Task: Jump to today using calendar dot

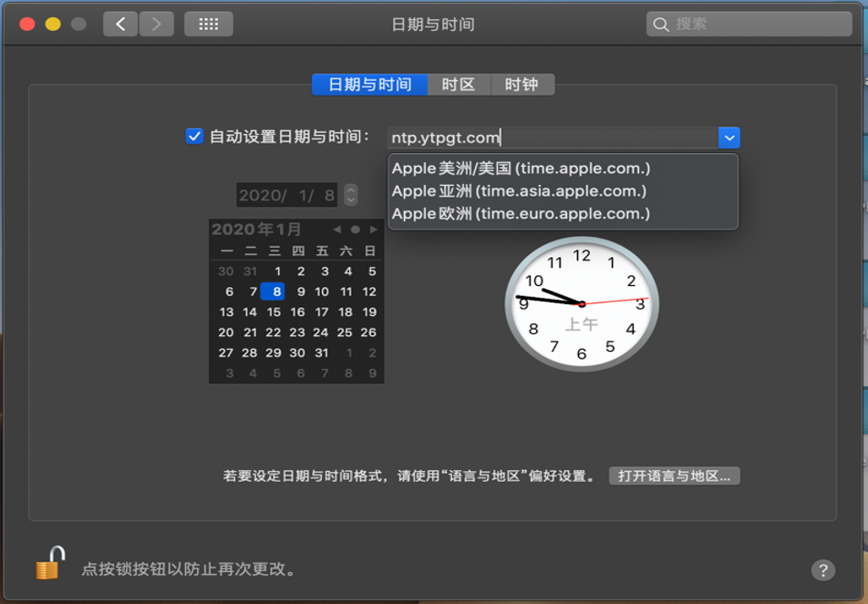Action: (356, 230)
